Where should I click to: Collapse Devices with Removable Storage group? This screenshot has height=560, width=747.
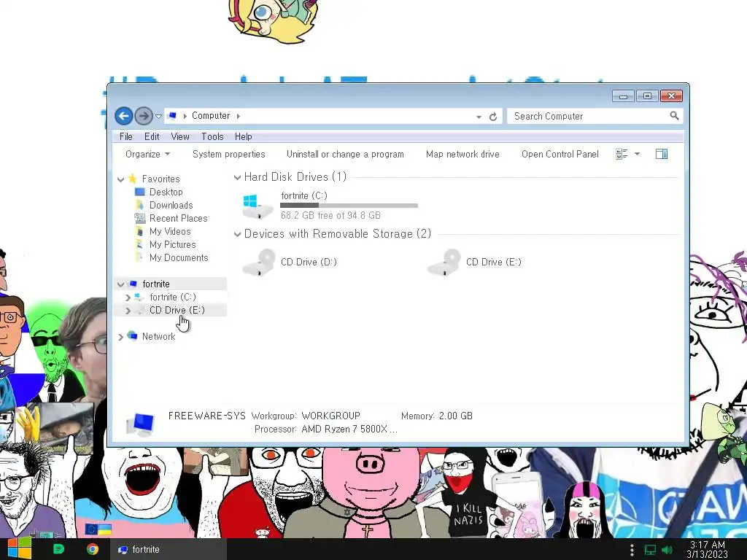[x=237, y=234]
